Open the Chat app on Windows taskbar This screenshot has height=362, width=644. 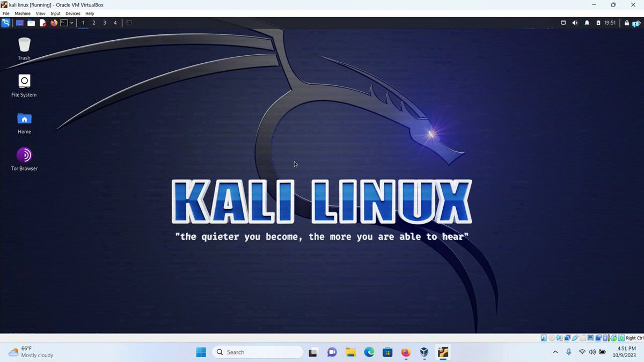point(332,352)
